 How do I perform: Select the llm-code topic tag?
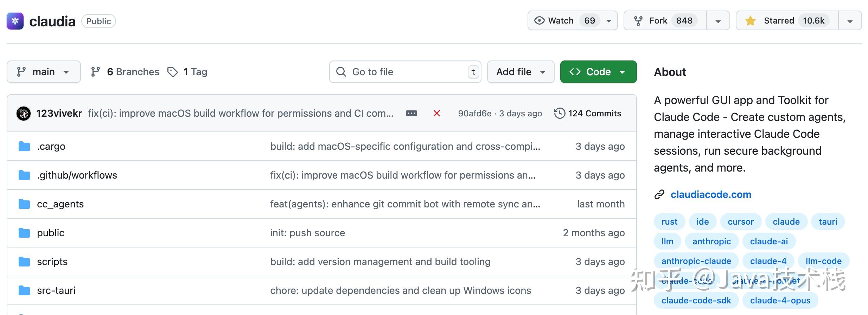coord(823,261)
